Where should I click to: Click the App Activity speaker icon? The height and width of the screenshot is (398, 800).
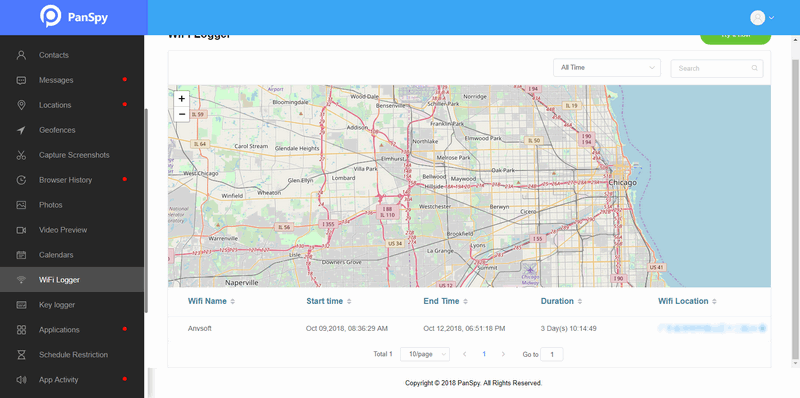tap(21, 380)
